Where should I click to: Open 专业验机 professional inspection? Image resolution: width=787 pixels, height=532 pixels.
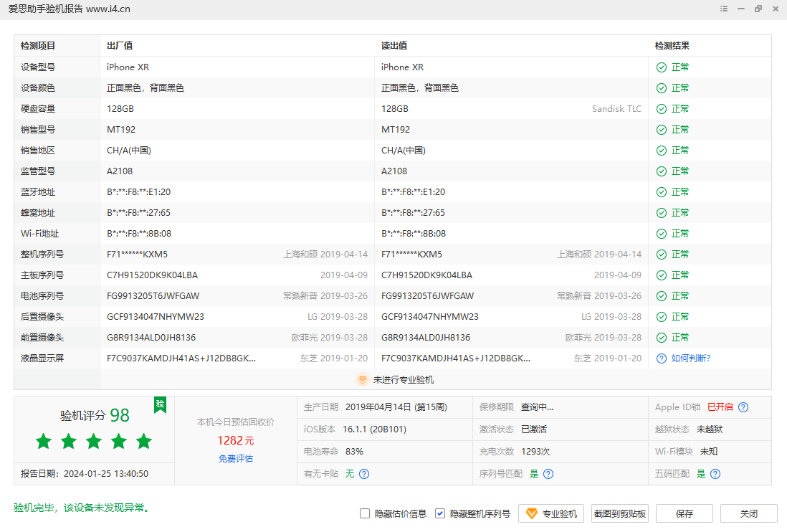(x=551, y=513)
